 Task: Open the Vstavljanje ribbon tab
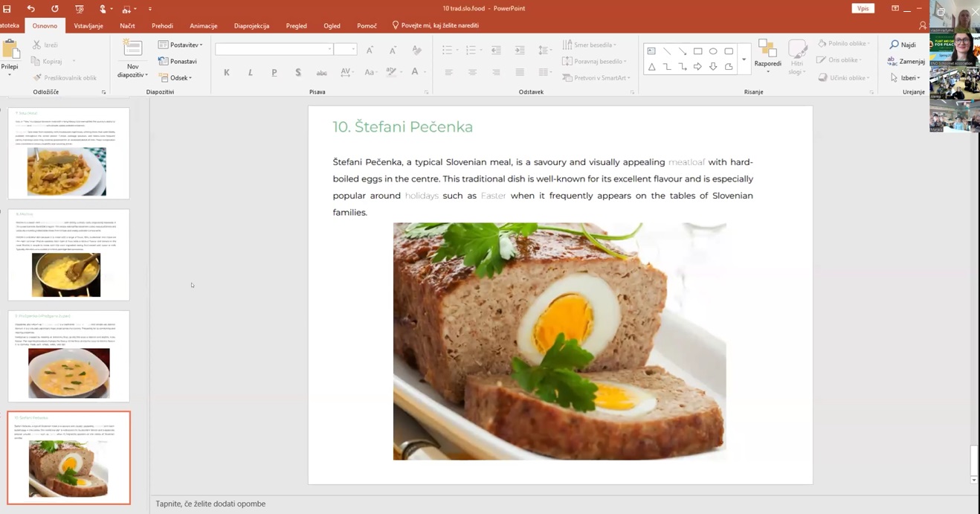(88, 26)
